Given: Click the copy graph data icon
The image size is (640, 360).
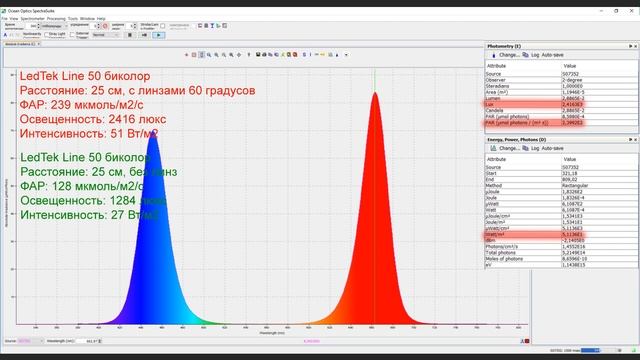Looking at the screenshot, I should point(270,54).
